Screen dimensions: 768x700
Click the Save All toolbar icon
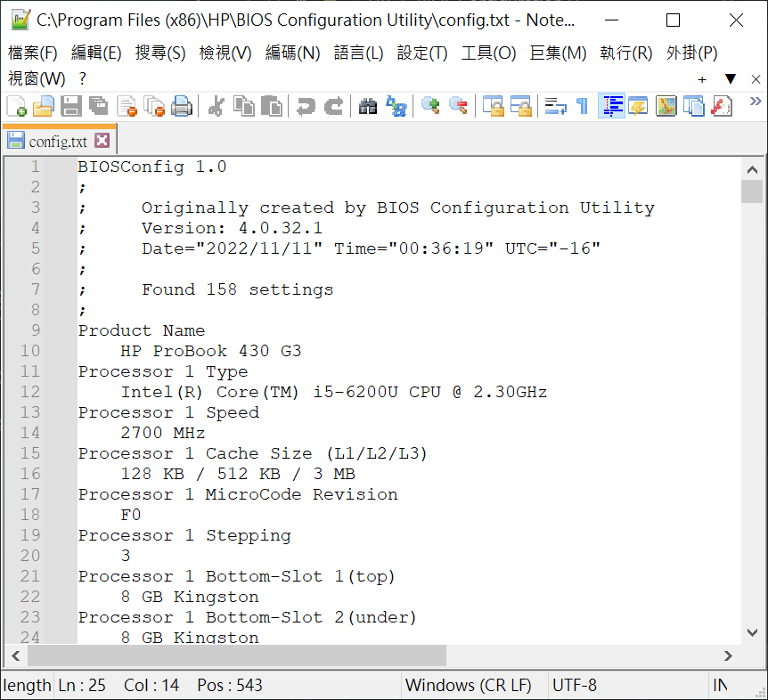pyautogui.click(x=98, y=106)
